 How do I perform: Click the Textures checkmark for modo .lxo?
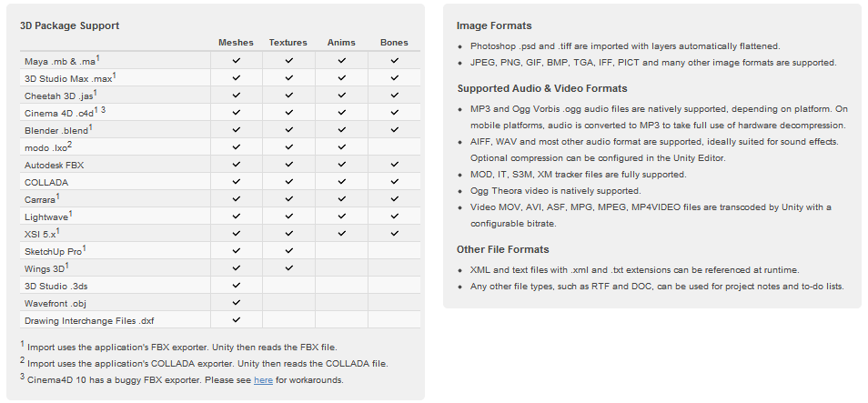click(x=289, y=147)
